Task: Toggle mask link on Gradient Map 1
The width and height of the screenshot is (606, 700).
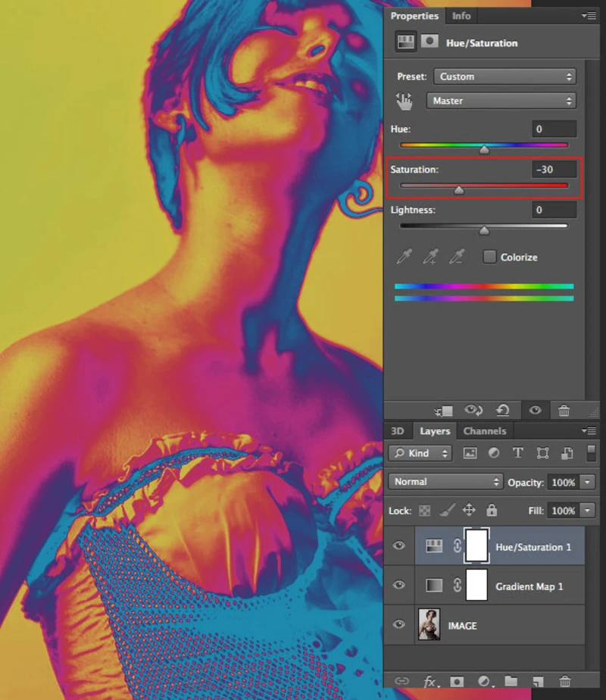Action: pos(457,585)
